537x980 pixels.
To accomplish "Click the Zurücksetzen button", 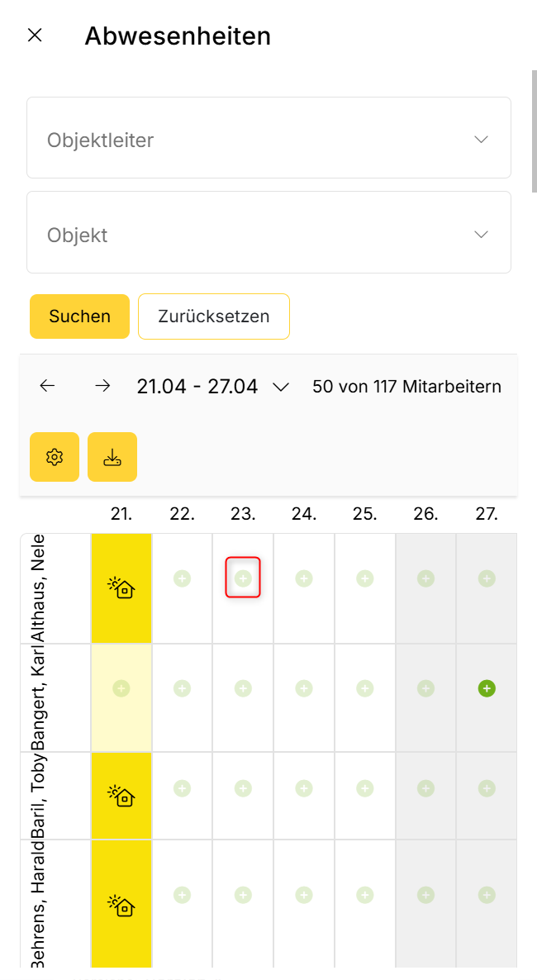I will [213, 316].
